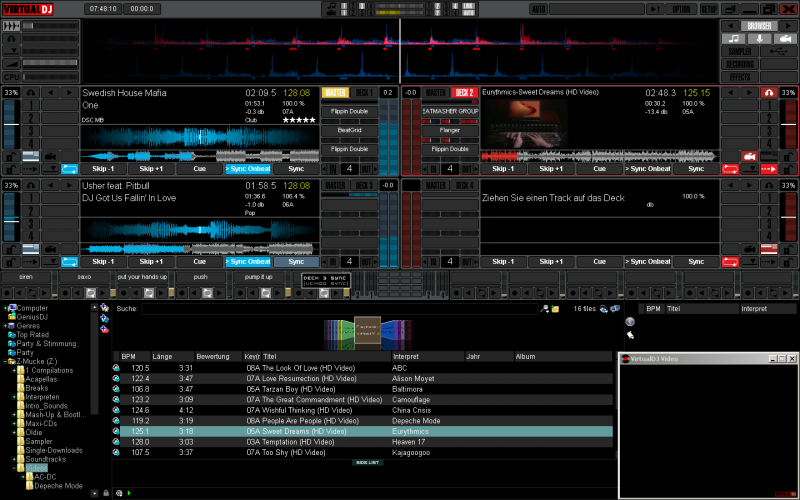Expand the 1 Compilations folder
This screenshot has height=500, width=800.
tap(14, 370)
